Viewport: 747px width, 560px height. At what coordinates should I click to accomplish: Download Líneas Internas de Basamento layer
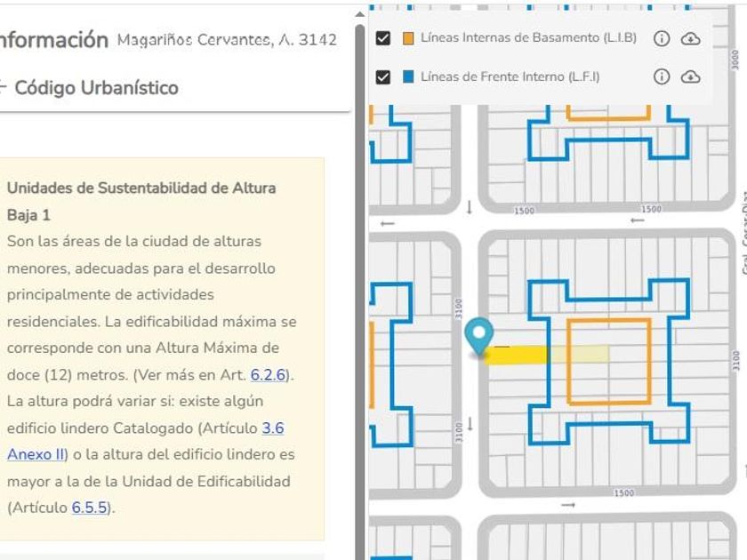pyautogui.click(x=690, y=38)
